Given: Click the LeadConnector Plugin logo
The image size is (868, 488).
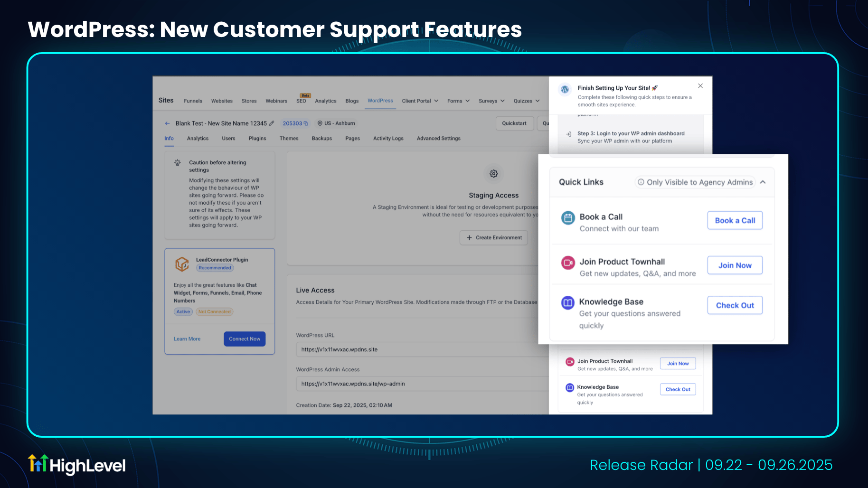Looking at the screenshot, I should 182,264.
